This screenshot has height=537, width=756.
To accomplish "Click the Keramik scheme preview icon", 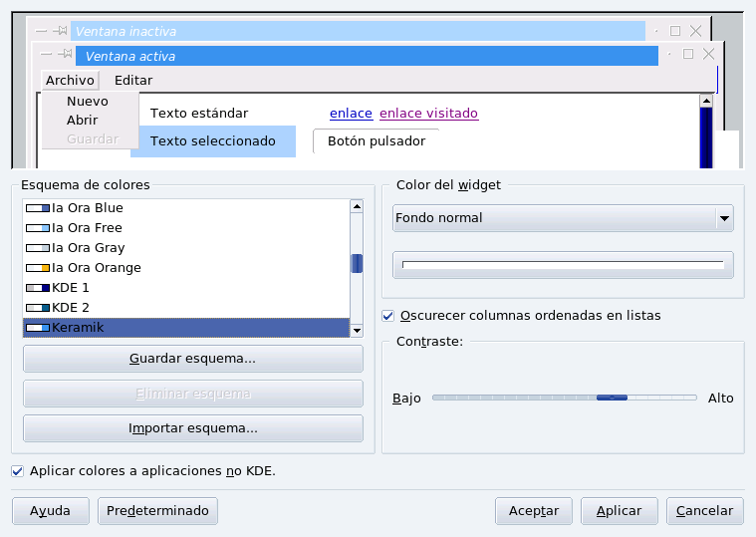I will 38,328.
